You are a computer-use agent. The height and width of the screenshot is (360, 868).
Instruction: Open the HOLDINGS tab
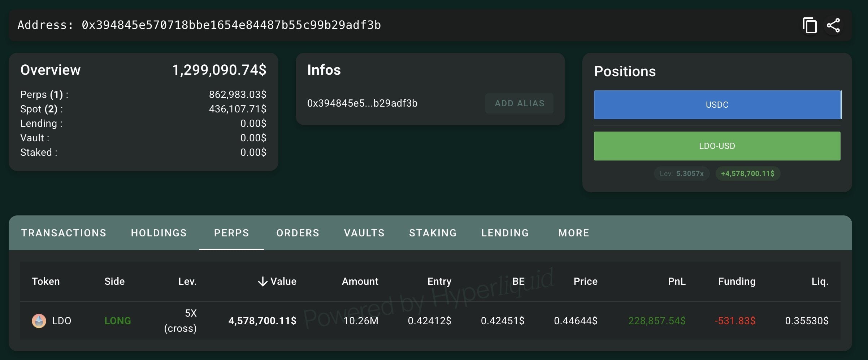159,233
